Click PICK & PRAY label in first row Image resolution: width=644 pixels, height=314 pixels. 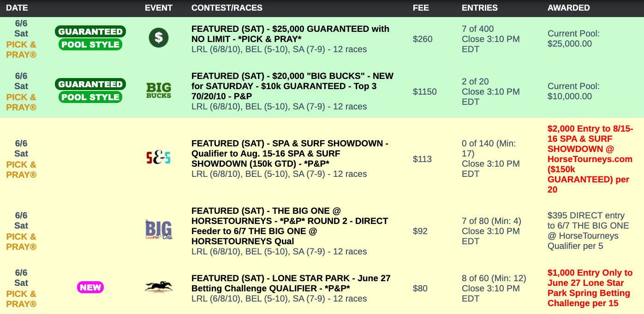tap(21, 49)
